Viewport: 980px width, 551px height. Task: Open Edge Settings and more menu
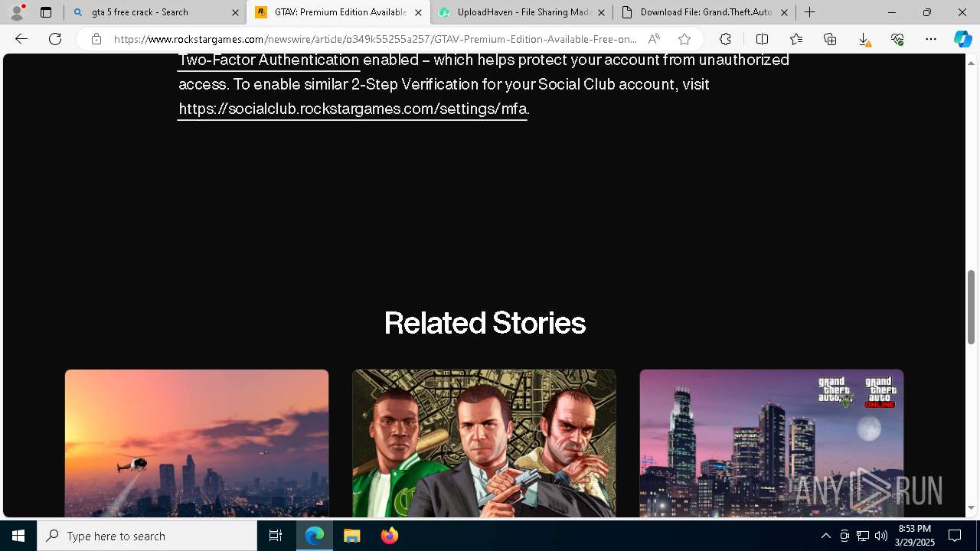[x=931, y=39]
